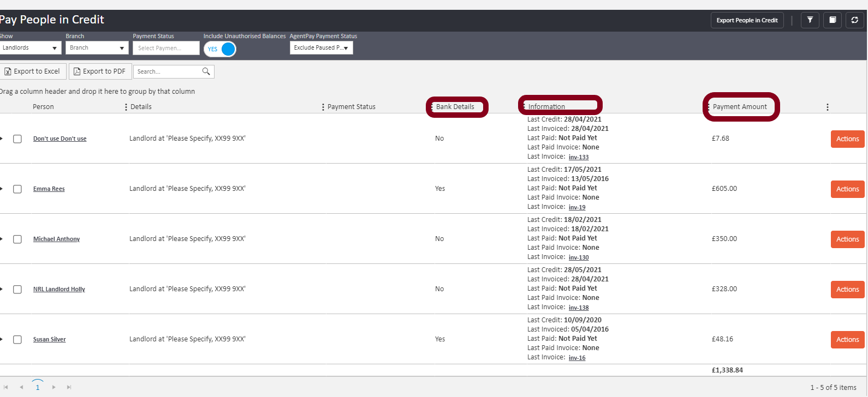Sort by the Payment Amount column header

pyautogui.click(x=740, y=107)
